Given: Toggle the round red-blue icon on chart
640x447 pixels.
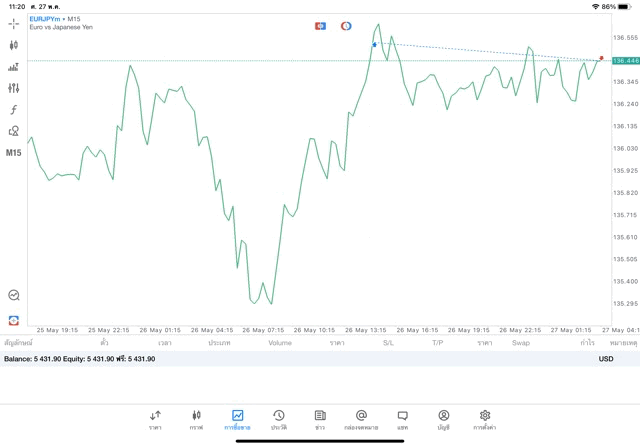Looking at the screenshot, I should point(346,26).
